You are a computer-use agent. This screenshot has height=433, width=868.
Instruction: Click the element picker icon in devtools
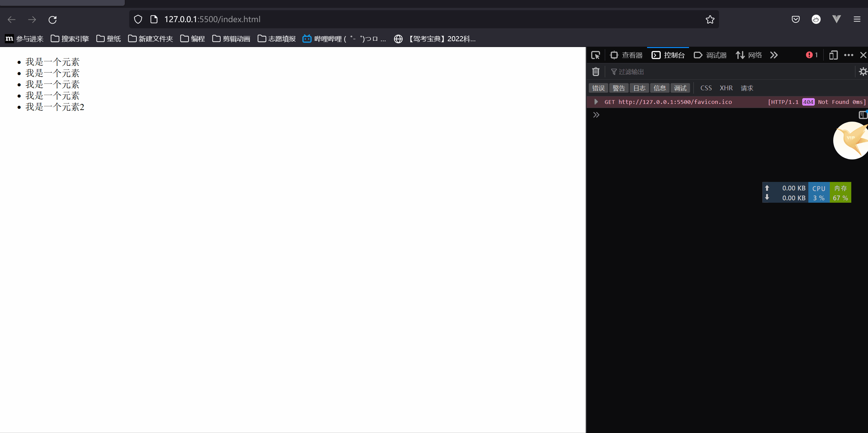[x=596, y=55]
